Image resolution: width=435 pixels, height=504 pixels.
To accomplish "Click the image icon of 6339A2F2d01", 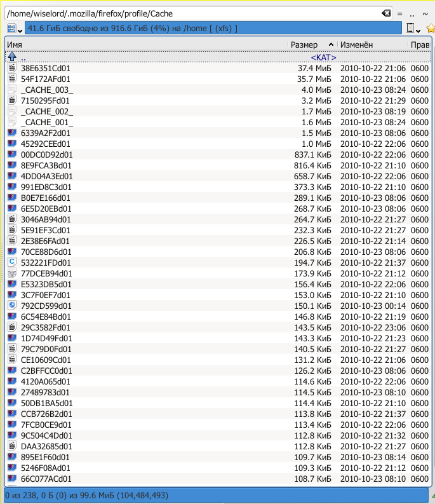I will pyautogui.click(x=12, y=133).
